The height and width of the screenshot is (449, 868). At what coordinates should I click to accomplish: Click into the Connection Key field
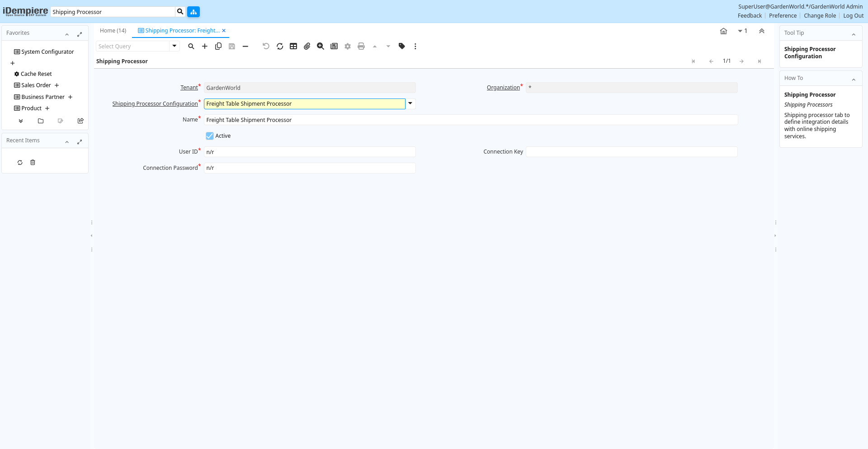tap(632, 152)
